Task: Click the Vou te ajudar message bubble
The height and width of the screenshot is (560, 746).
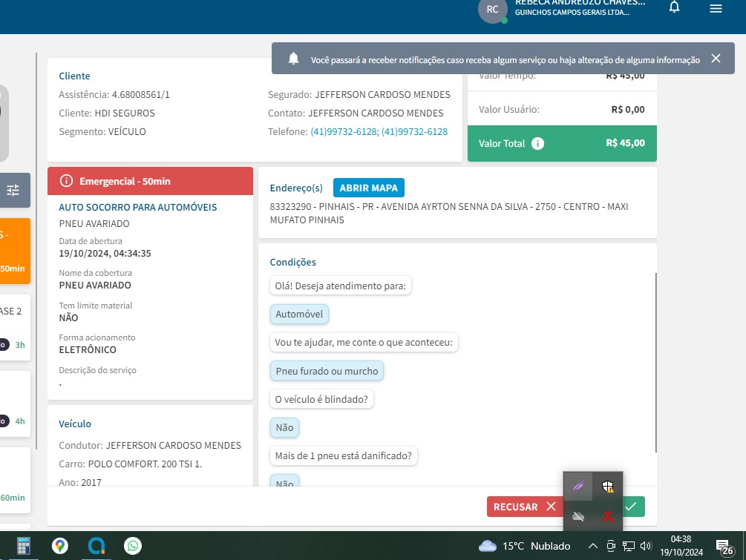Action: click(364, 342)
